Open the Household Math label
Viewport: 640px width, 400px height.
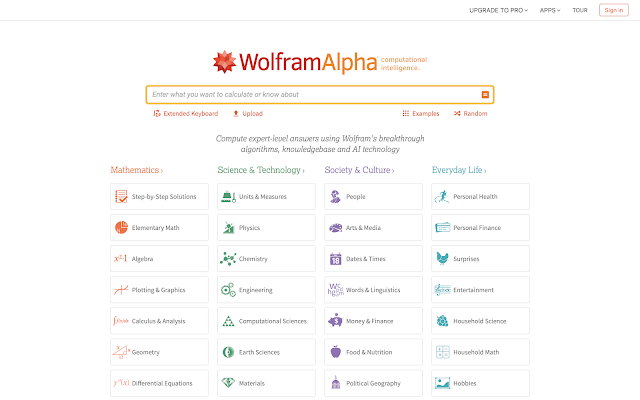tap(476, 352)
